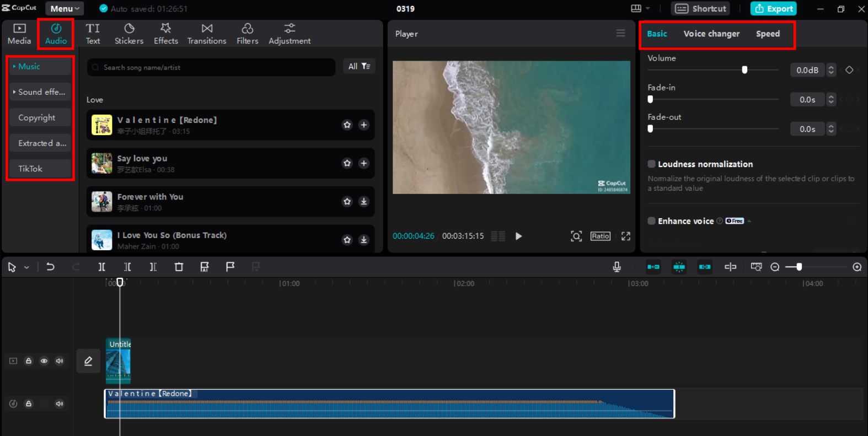Enable the Enhance voice checkbox
868x436 pixels.
651,220
